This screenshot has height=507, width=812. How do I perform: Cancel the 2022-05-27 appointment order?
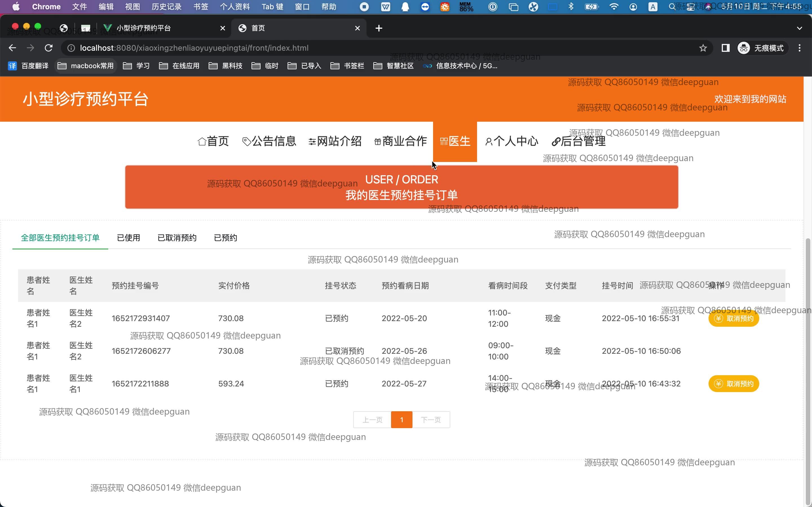(734, 384)
